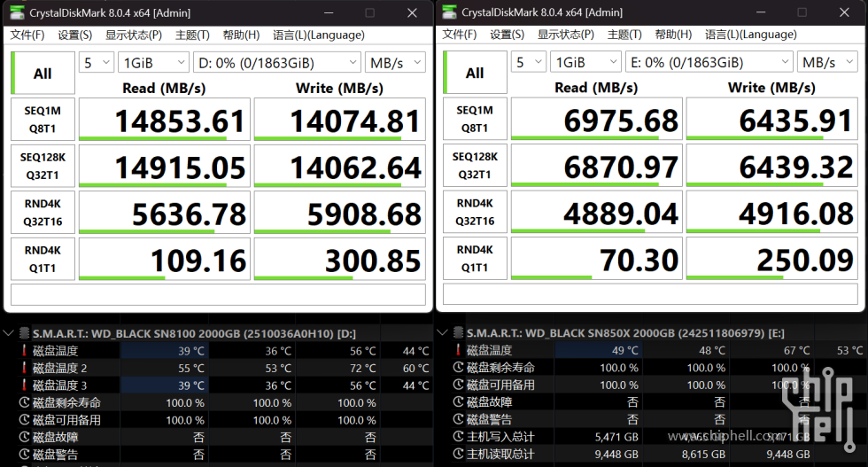This screenshot has height=467, width=868.
Task: Click the 300.85 write result
Action: (x=340, y=260)
